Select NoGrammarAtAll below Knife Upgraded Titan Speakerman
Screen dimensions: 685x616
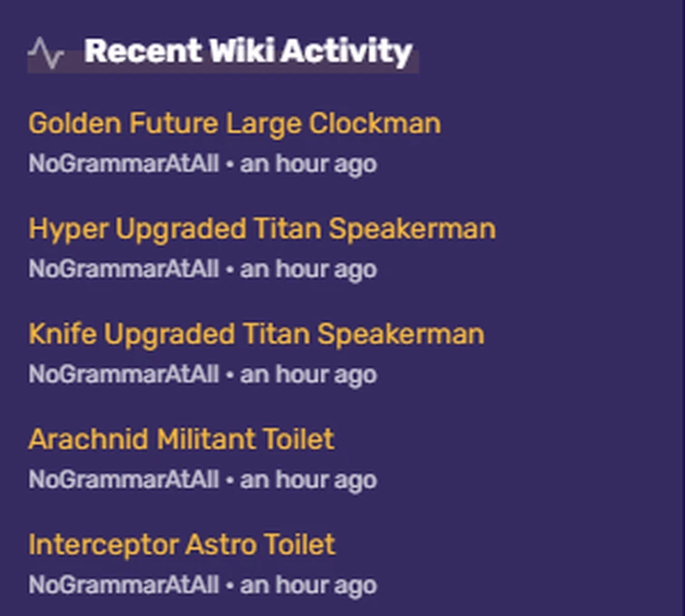(123, 375)
